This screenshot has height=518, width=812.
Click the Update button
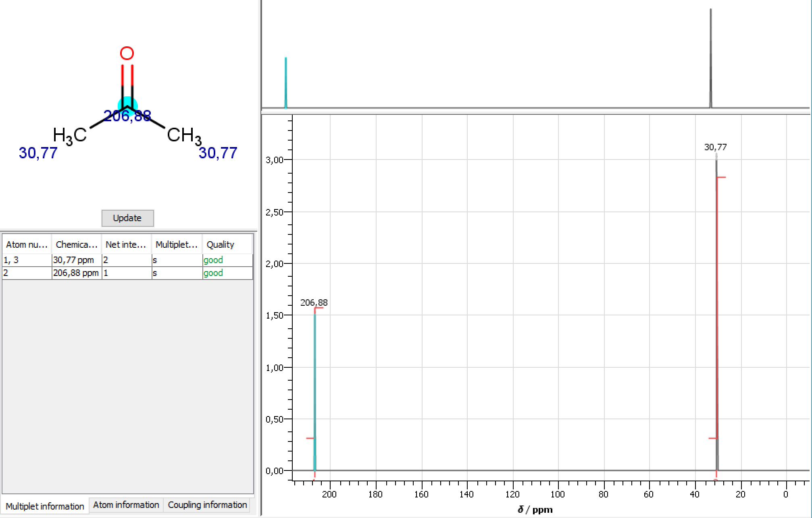[127, 218]
